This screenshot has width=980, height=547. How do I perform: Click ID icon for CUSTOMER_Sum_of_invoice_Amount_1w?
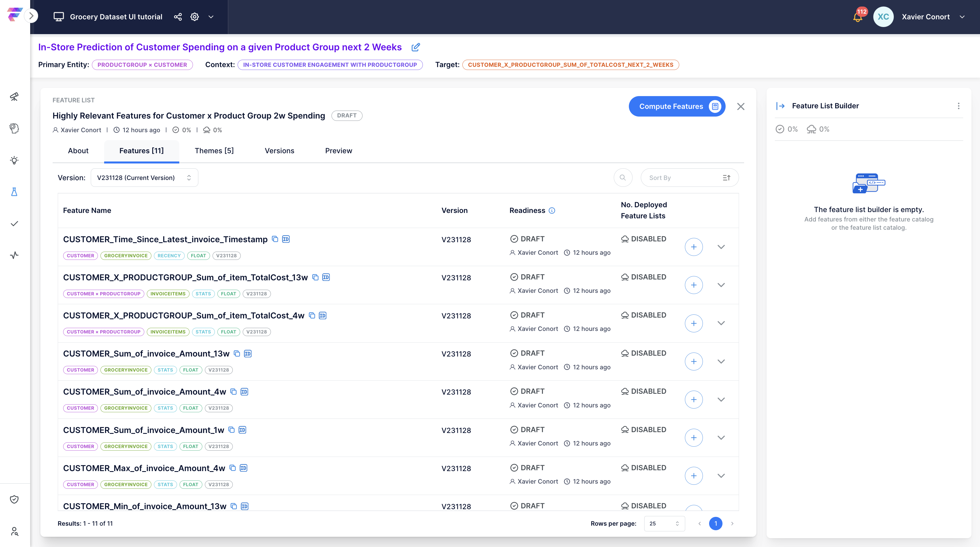[x=242, y=430]
